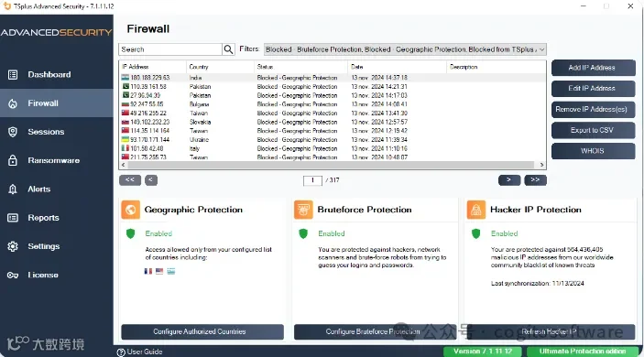Click the Description column header

point(497,67)
